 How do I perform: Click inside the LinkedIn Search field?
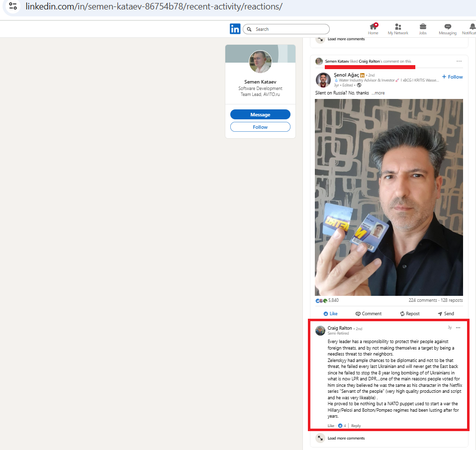(286, 29)
